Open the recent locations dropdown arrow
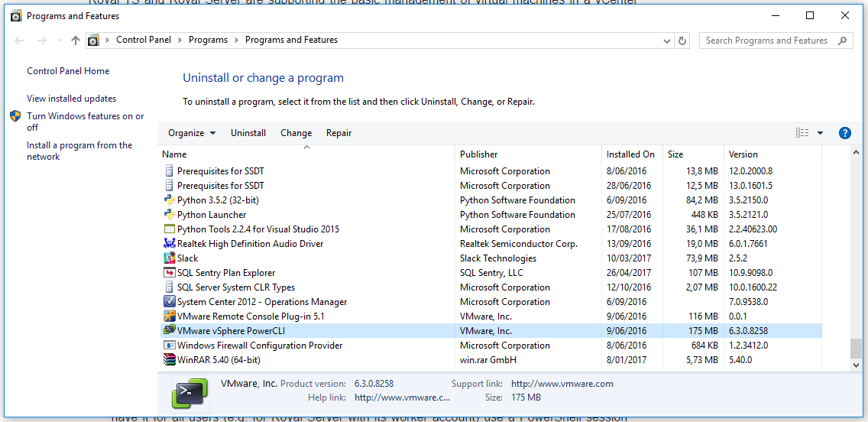This screenshot has width=868, height=422. [x=60, y=41]
